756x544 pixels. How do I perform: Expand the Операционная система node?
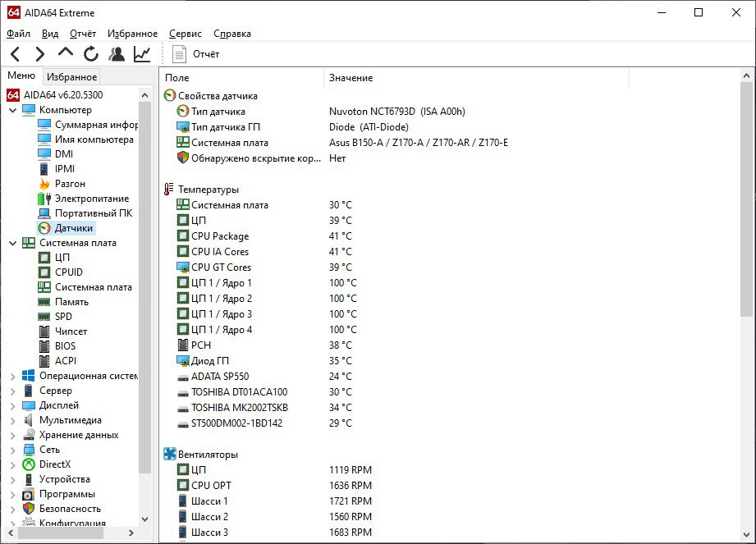click(13, 377)
